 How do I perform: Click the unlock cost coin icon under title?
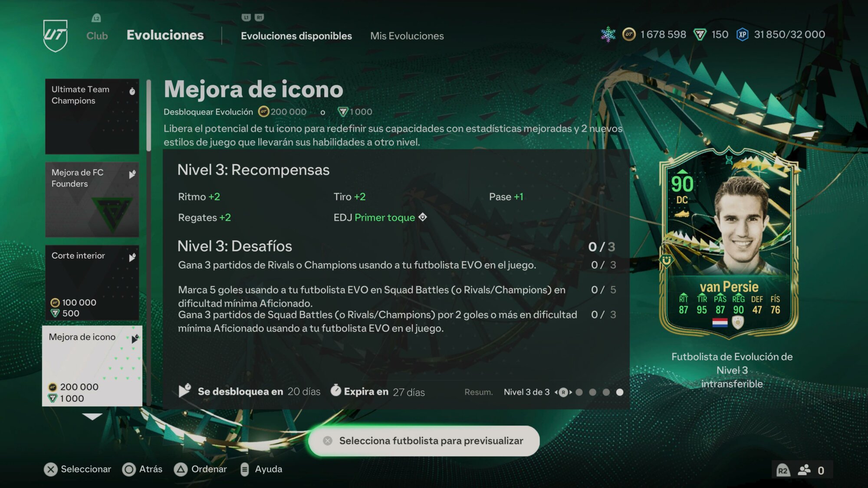coord(263,112)
